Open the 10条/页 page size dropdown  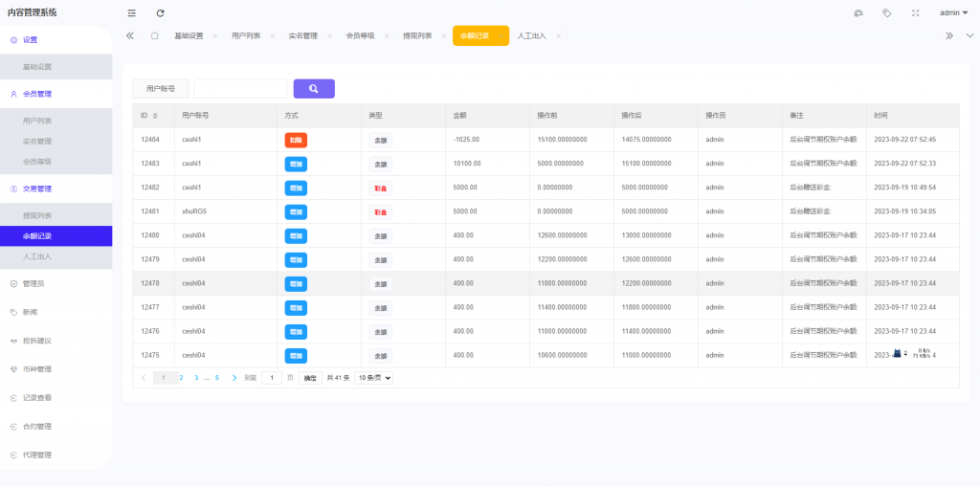[x=374, y=378]
